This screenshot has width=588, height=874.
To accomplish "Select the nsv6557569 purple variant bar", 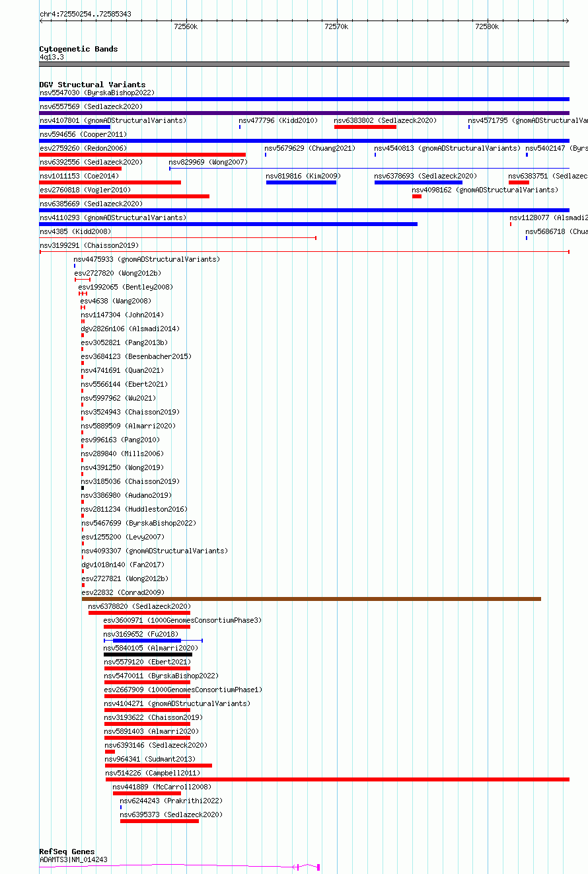I will [305, 113].
